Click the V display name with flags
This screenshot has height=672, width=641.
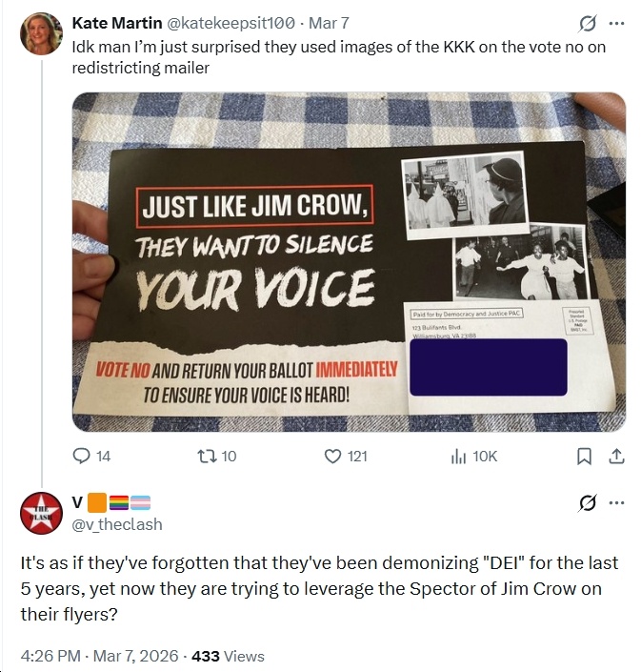coord(110,502)
